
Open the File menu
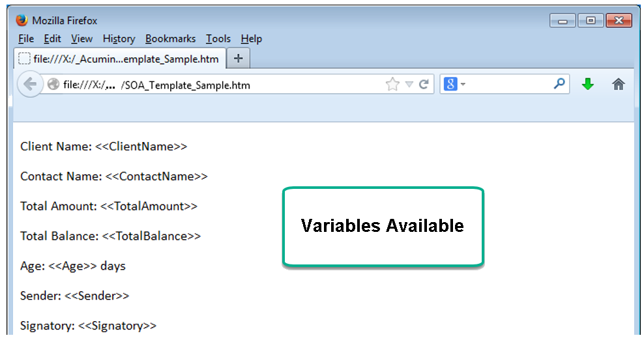click(x=26, y=38)
